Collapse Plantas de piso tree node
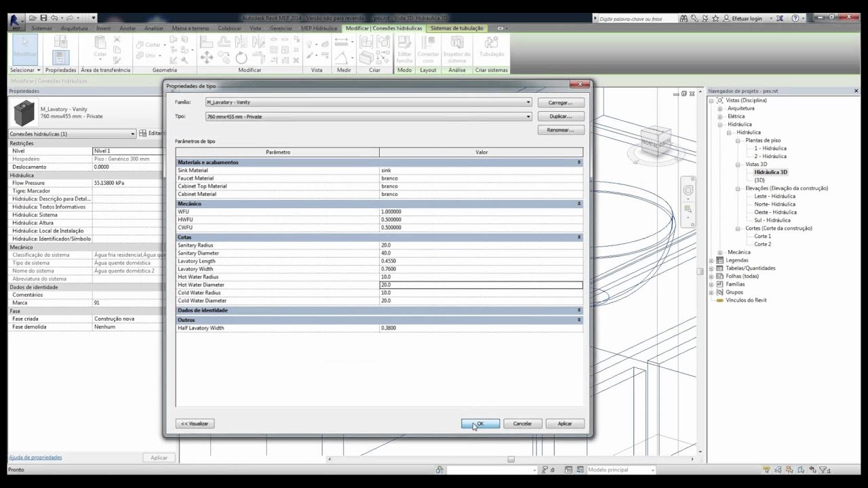The height and width of the screenshot is (488, 868). [738, 140]
